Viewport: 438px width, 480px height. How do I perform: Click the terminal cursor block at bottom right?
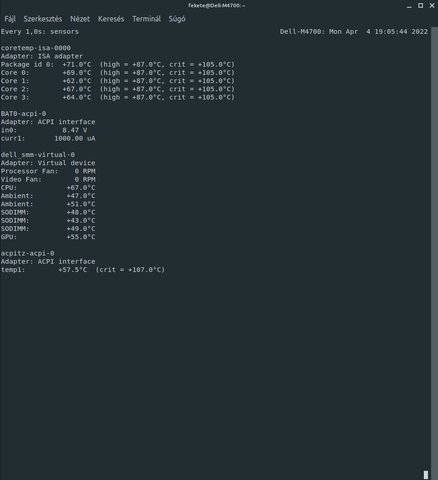426,475
